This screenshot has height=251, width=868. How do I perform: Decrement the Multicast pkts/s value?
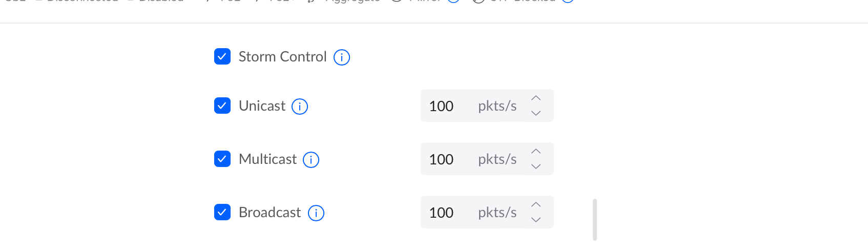[x=536, y=166]
